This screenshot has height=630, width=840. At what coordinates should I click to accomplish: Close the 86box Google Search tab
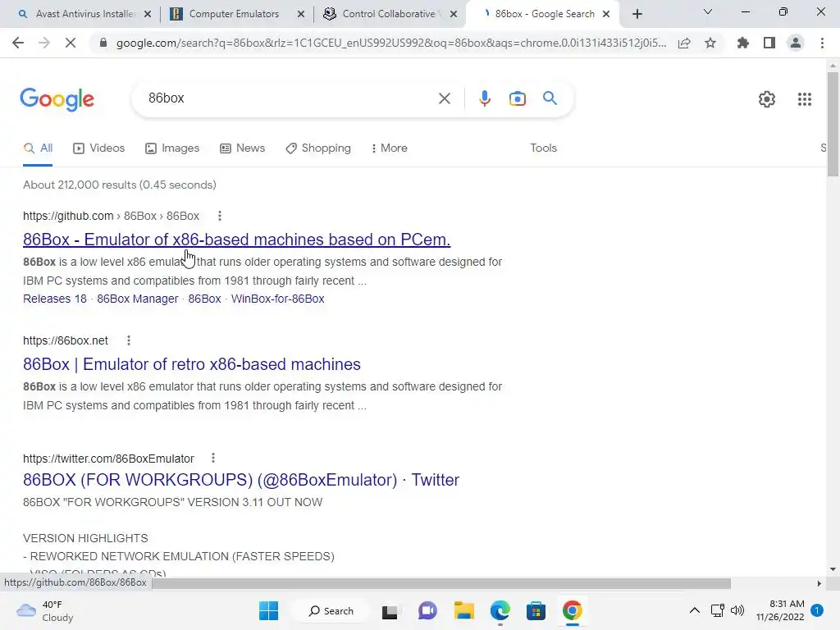tap(606, 14)
